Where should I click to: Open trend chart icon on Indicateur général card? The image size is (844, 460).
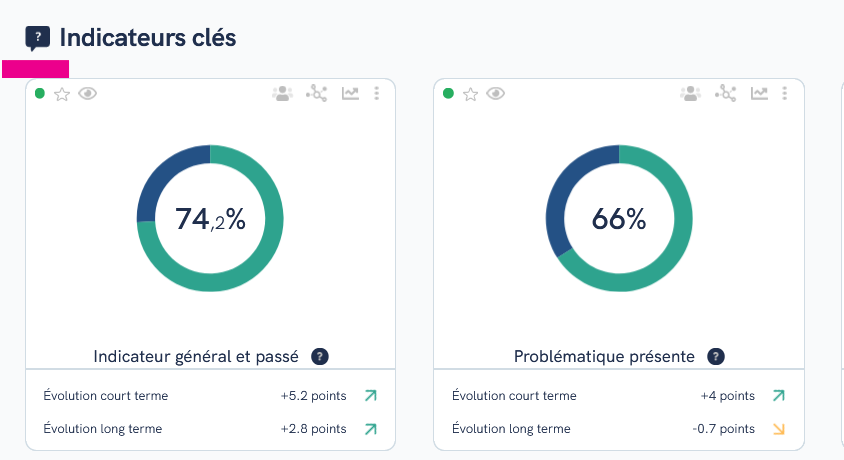(350, 94)
